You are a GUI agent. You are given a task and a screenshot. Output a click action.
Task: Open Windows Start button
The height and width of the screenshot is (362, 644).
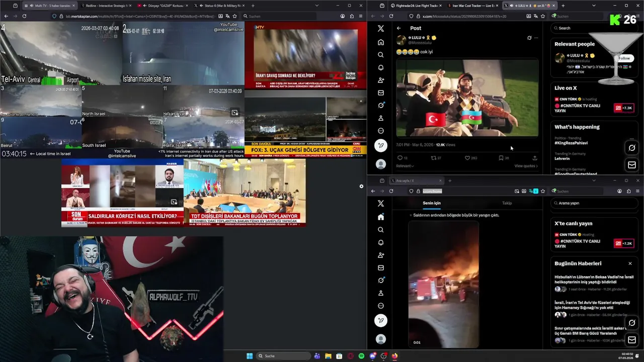249,356
